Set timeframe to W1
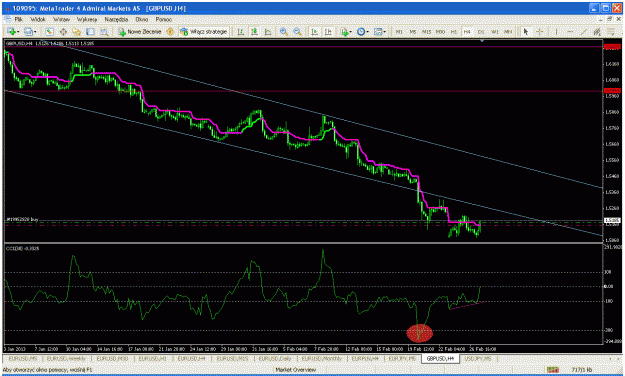Screen dimensions: 625x376 [x=494, y=32]
